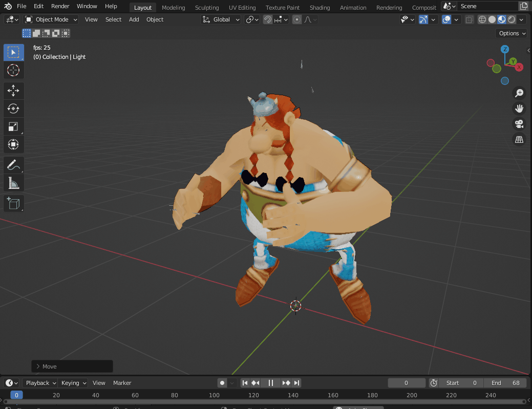Set selection mode to invert
532x409 pixels.
pos(56,33)
